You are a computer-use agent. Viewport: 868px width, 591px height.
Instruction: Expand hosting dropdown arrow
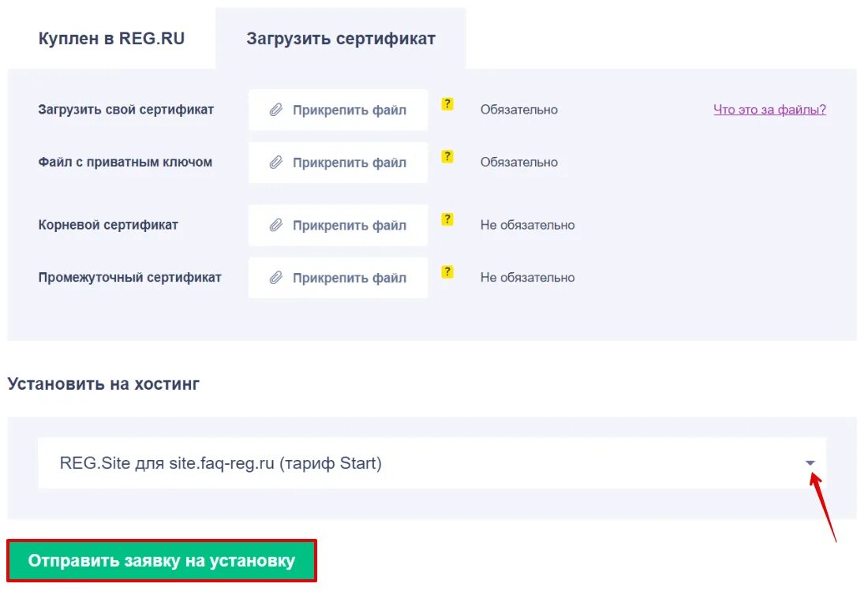click(810, 462)
